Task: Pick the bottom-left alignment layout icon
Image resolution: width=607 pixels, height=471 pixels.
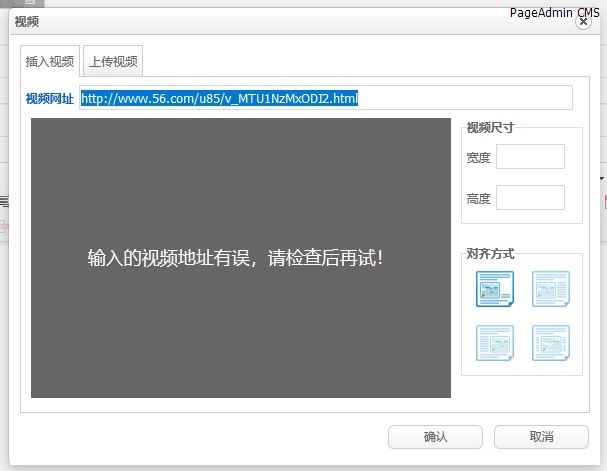Action: [x=495, y=343]
